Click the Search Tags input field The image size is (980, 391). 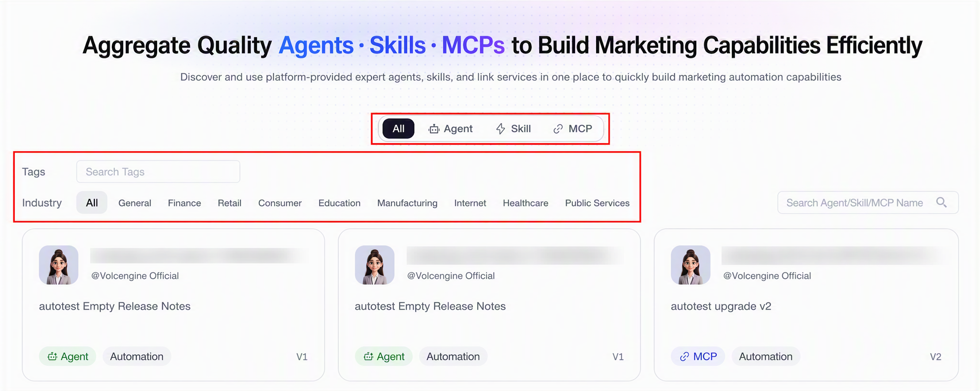[158, 172]
